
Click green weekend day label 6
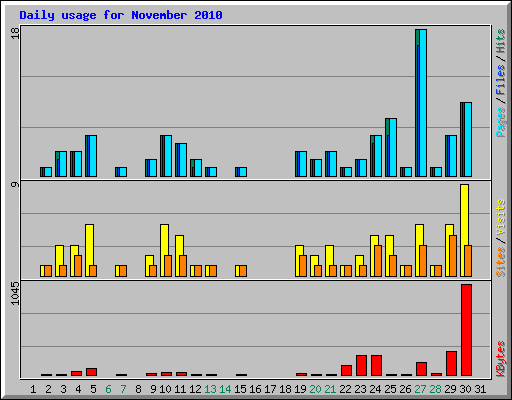pyautogui.click(x=108, y=389)
